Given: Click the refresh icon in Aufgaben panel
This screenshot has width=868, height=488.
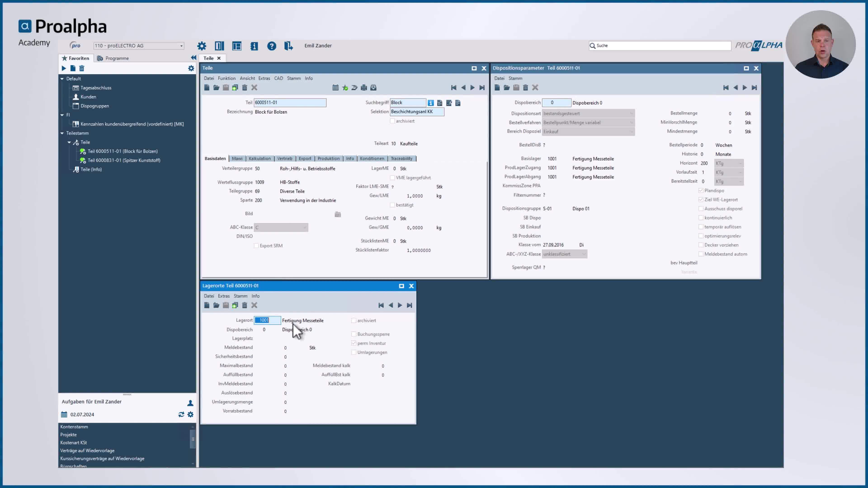Looking at the screenshot, I should [181, 414].
